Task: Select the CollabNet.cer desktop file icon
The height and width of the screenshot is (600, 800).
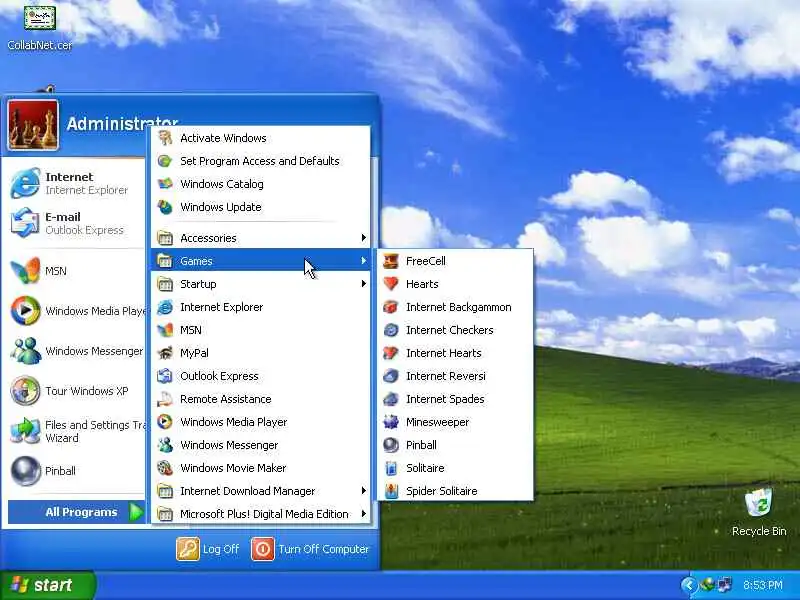Action: [40, 18]
